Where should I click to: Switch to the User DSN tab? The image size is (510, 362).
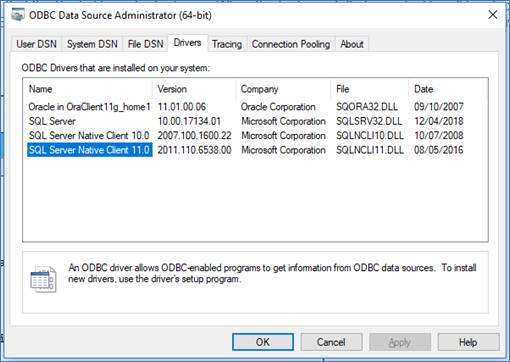coord(36,44)
